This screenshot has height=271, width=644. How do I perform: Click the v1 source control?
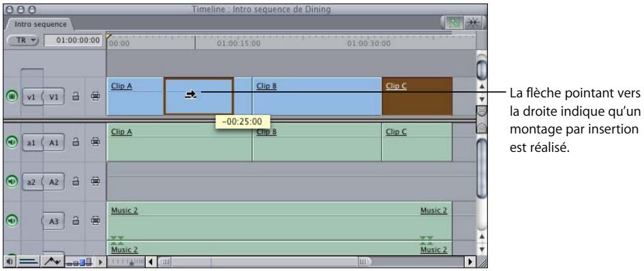[31, 97]
